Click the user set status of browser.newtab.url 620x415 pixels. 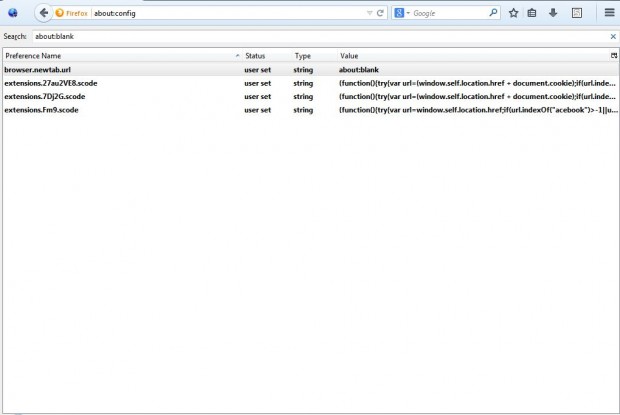(257, 70)
